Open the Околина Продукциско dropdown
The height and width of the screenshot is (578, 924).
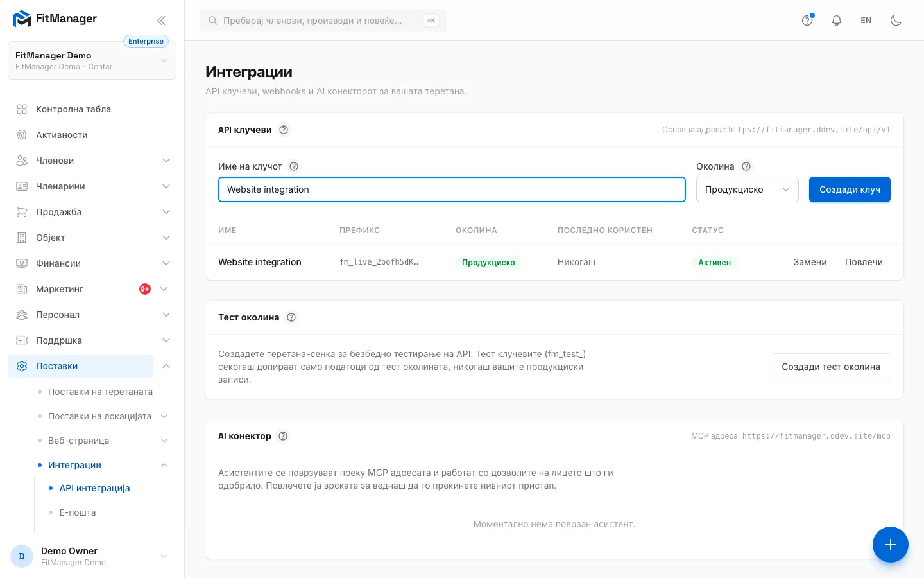(x=748, y=189)
